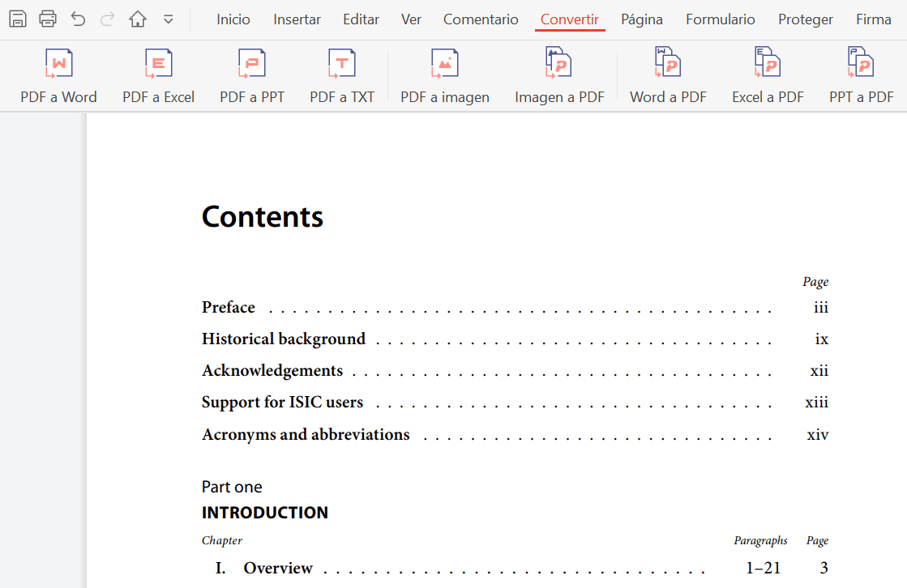Click the Contents heading in the document

tap(262, 216)
